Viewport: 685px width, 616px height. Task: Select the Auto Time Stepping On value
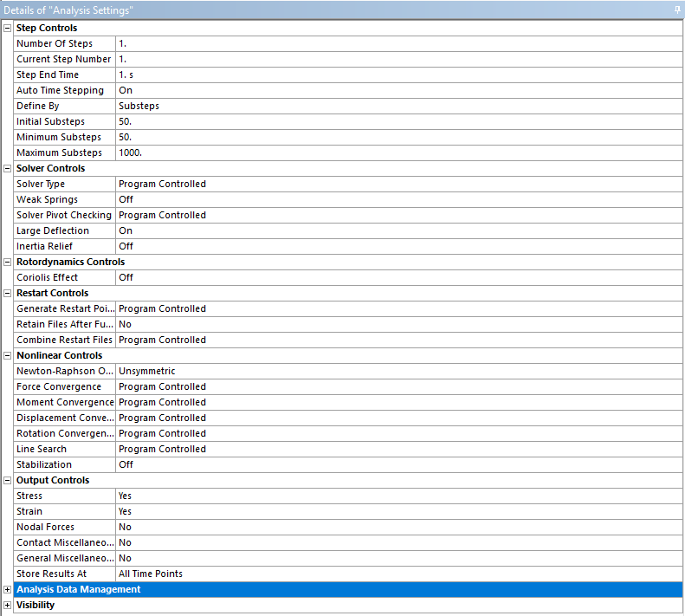coord(399,90)
